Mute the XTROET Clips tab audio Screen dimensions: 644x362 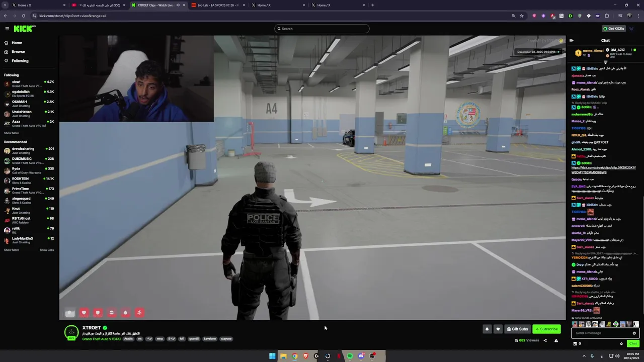178,5
